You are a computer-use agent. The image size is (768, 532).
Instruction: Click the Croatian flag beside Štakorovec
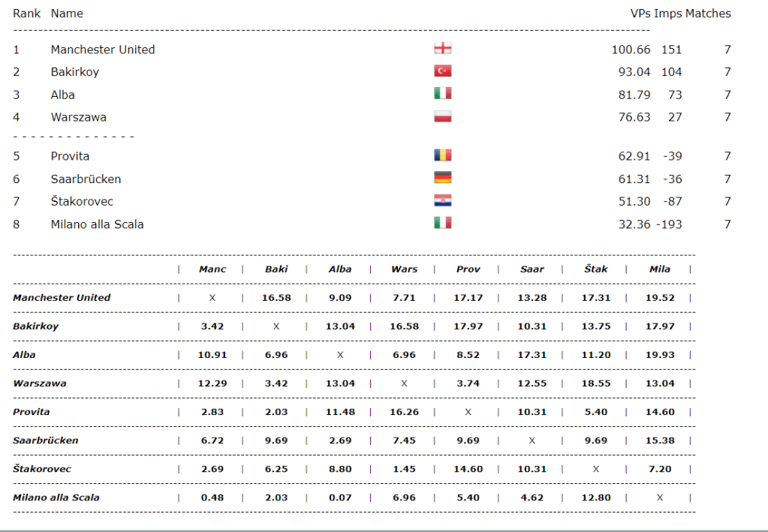click(443, 200)
